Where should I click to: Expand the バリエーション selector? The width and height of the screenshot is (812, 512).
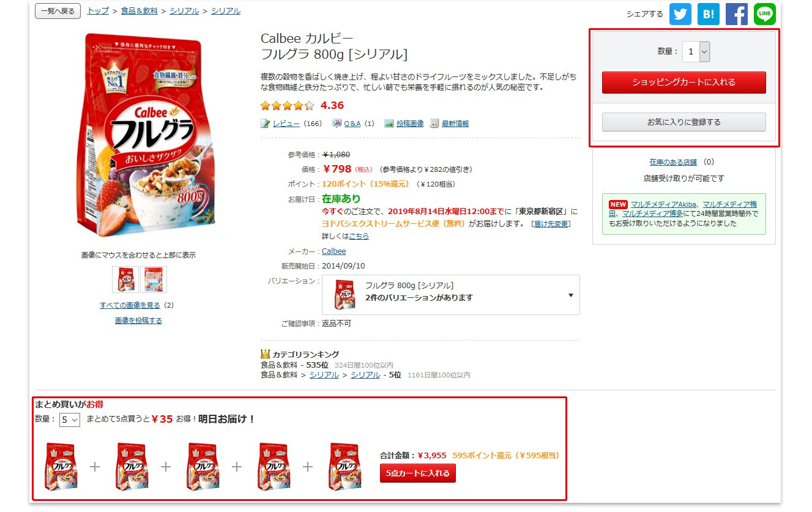451,295
